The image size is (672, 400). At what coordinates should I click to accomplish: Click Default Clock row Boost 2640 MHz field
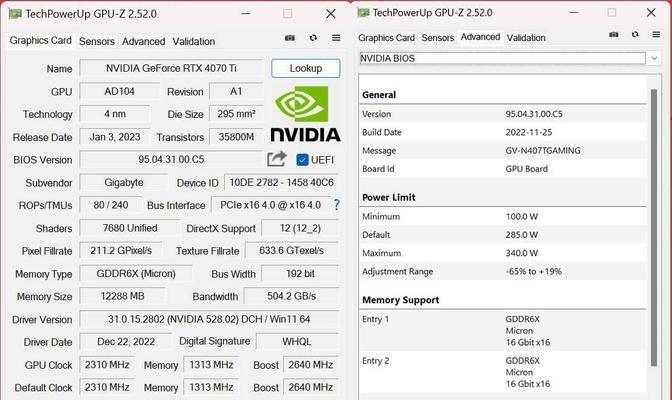tap(311, 388)
